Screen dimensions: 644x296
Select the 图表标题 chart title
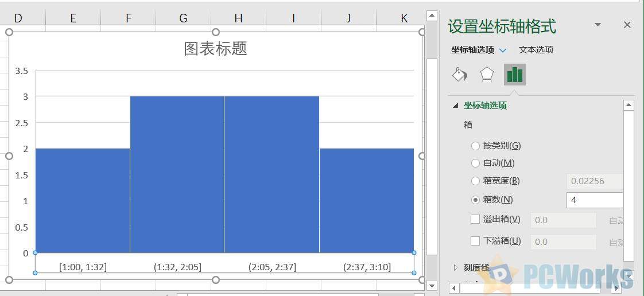pyautogui.click(x=216, y=49)
